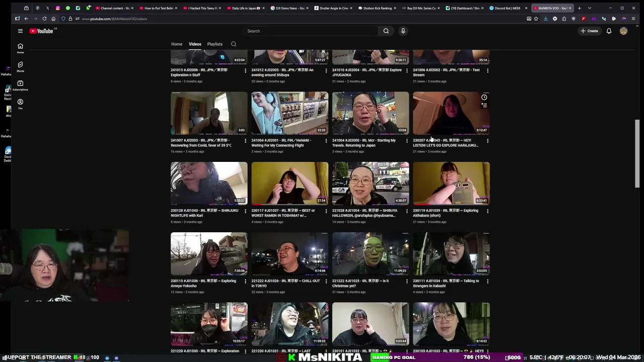This screenshot has width=644, height=362.
Task: Open options for Talking to Strangers video
Action: point(488,282)
